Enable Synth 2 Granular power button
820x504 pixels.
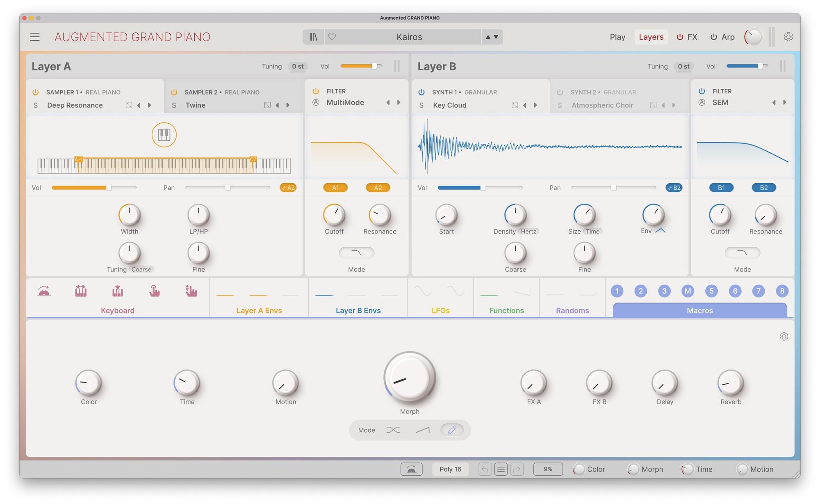560,92
